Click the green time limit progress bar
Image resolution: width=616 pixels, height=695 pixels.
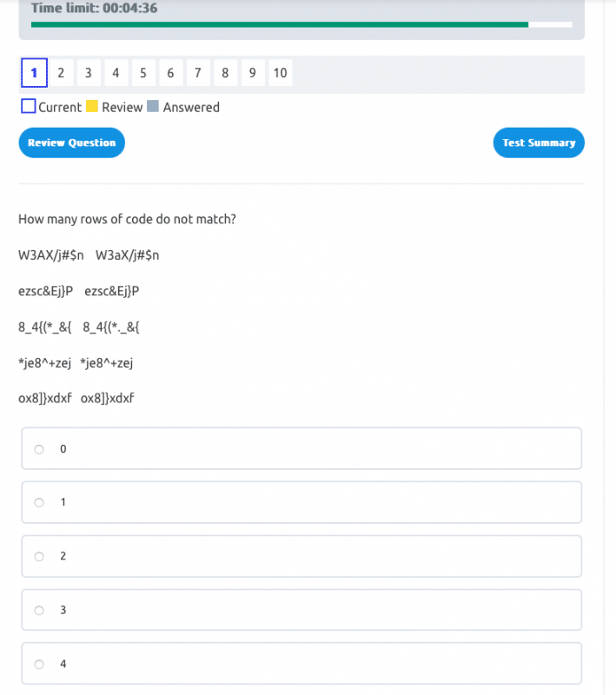click(280, 24)
